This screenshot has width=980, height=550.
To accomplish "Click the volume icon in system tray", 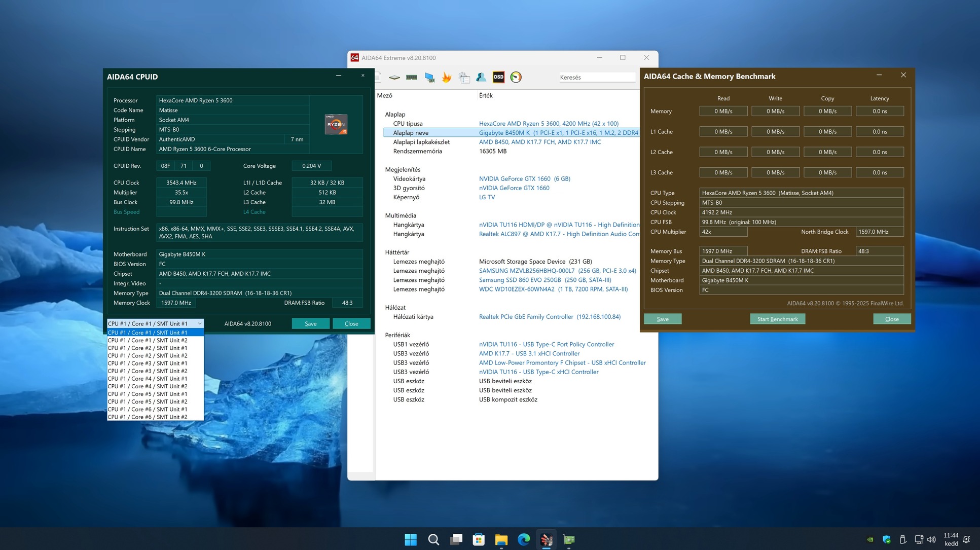I will point(931,539).
